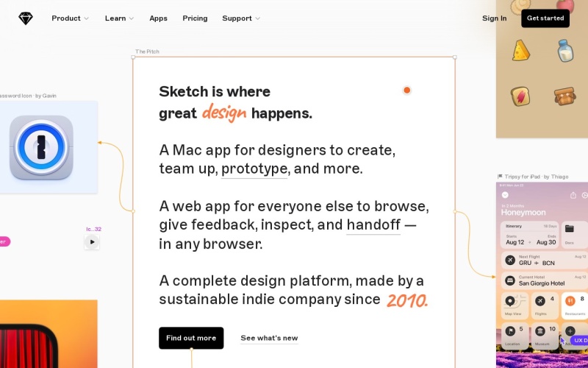588x368 pixels.
Task: Click the jam toast icon
Action: point(521,96)
